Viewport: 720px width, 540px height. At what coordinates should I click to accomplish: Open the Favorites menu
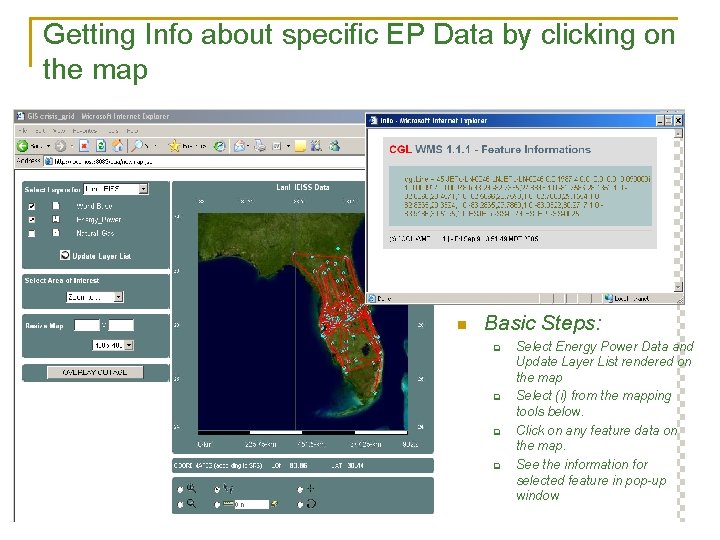85,131
